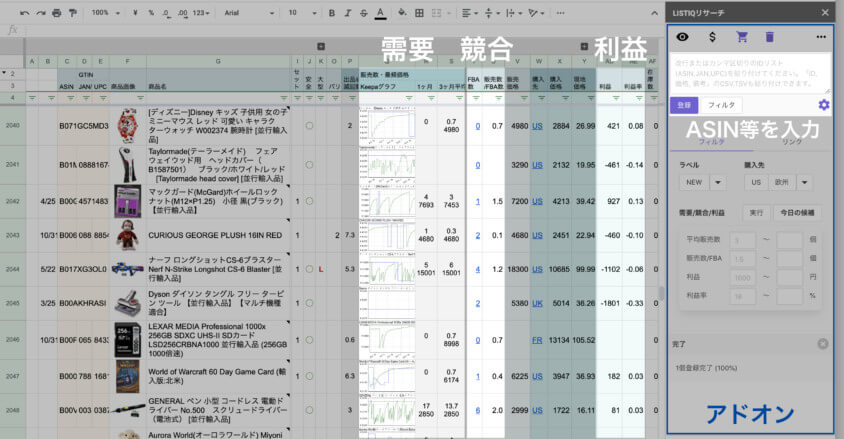Open vertical align dropdown
The image size is (844, 439).
[x=491, y=13]
